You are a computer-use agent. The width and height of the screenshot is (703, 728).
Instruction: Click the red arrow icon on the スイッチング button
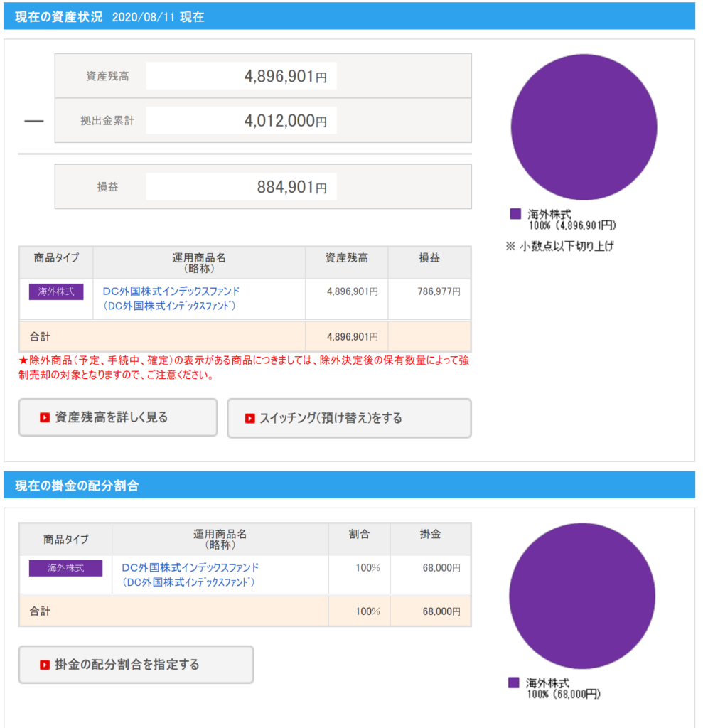(x=249, y=419)
